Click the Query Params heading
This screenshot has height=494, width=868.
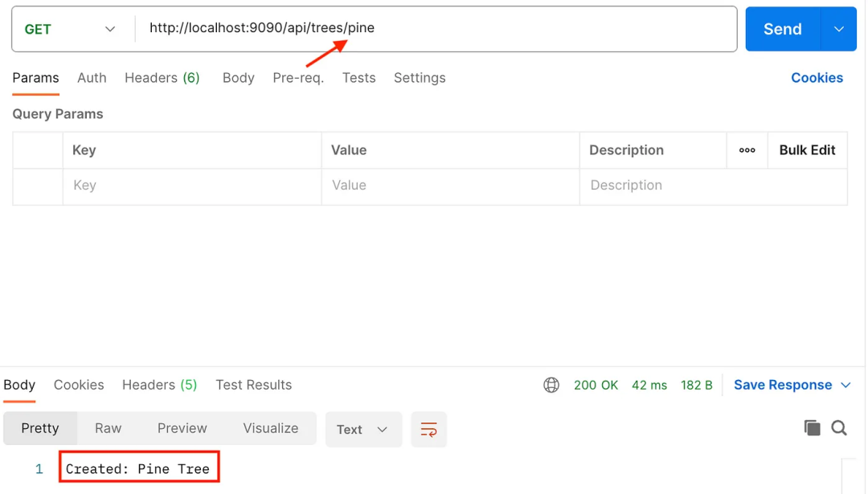(x=58, y=114)
